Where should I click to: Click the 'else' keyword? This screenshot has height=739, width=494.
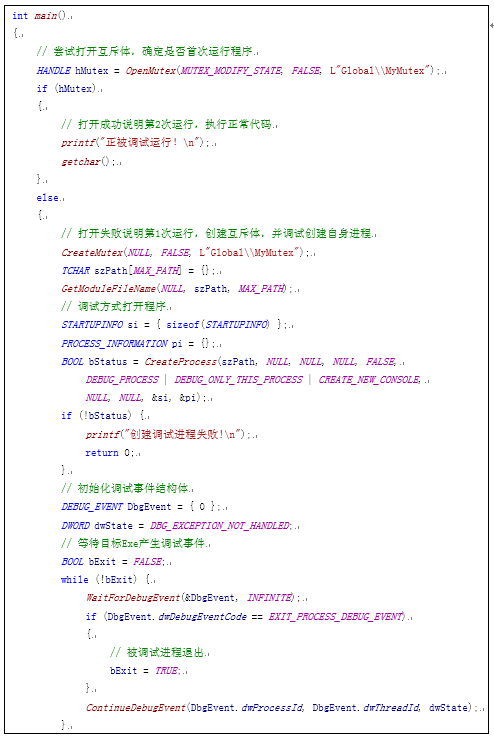[x=48, y=197]
